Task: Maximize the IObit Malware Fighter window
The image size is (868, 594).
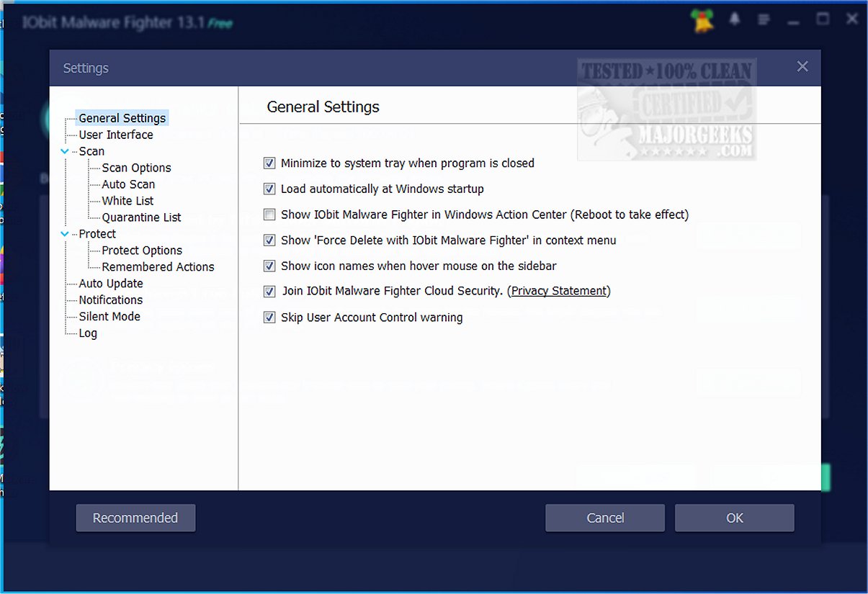Action: [823, 19]
